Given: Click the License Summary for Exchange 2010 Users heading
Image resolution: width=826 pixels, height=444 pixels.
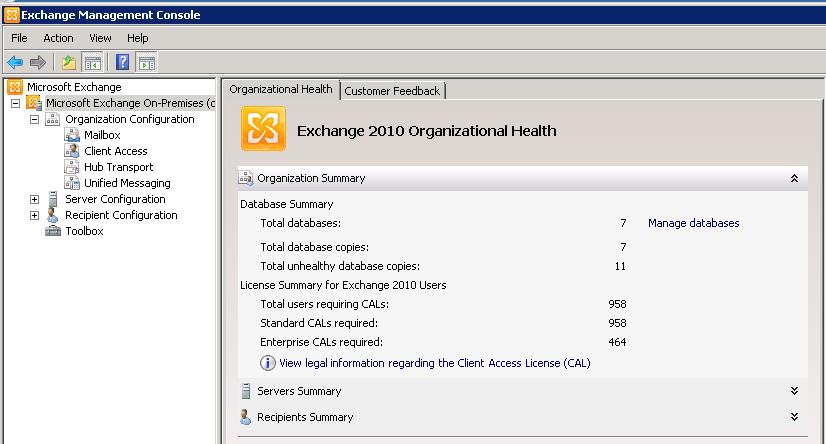Looking at the screenshot, I should coord(343,285).
